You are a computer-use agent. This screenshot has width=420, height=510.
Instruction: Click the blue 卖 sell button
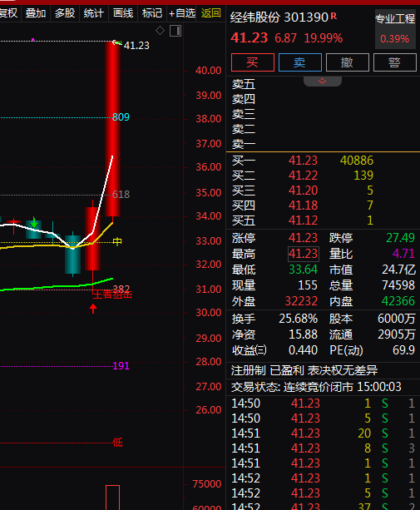tap(300, 62)
